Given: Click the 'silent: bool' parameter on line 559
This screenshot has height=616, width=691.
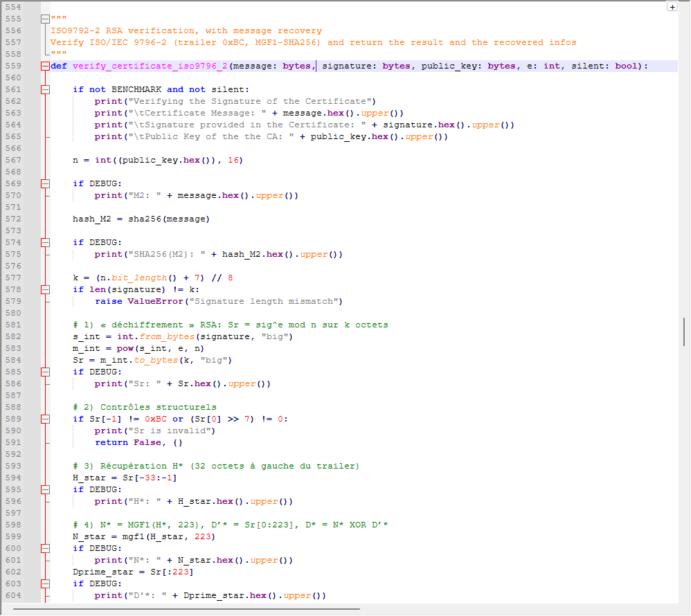Looking at the screenshot, I should (x=604, y=66).
